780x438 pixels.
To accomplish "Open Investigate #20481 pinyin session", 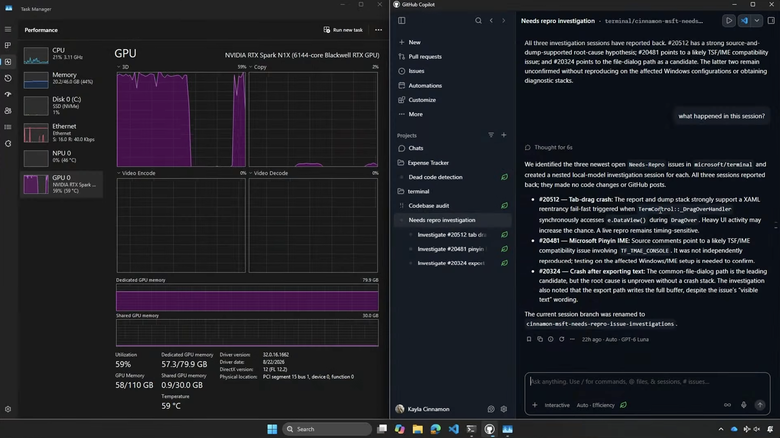I will point(451,249).
